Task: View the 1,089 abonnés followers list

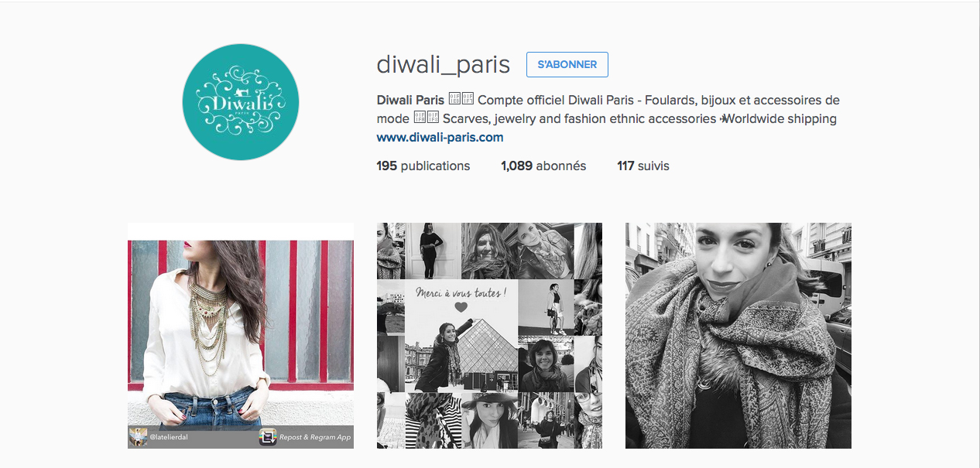Action: coord(543,166)
